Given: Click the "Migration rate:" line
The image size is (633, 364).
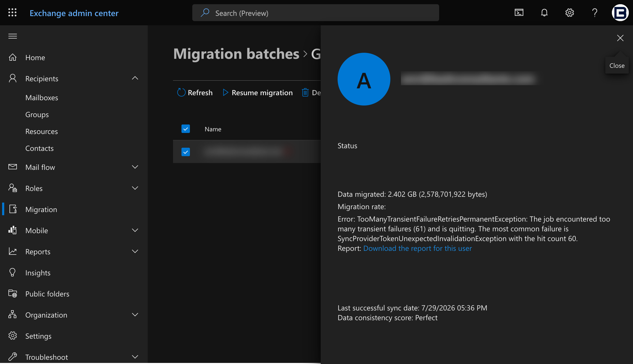Looking at the screenshot, I should pos(362,207).
